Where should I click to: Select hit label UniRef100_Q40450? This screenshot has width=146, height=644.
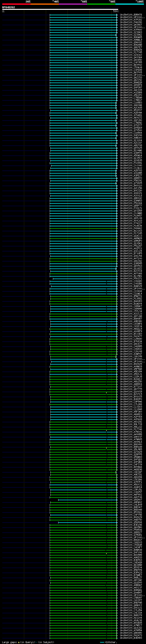click(x=131, y=60)
